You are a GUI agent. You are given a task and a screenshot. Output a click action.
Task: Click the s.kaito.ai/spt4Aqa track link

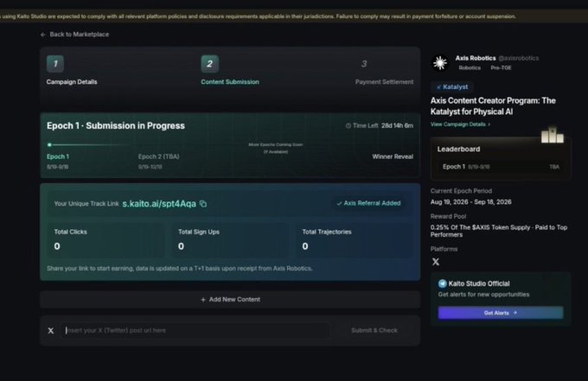point(159,204)
